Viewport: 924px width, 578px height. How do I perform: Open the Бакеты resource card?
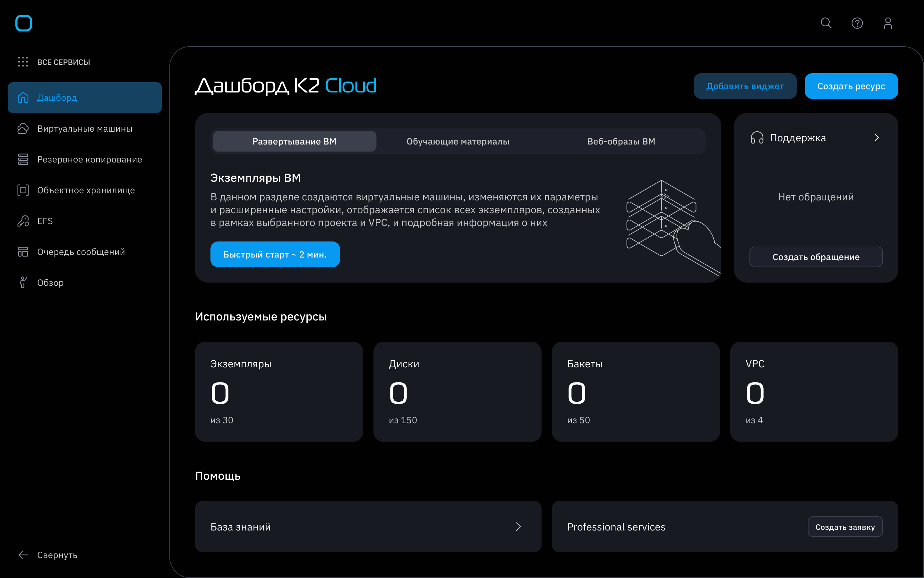click(x=636, y=391)
